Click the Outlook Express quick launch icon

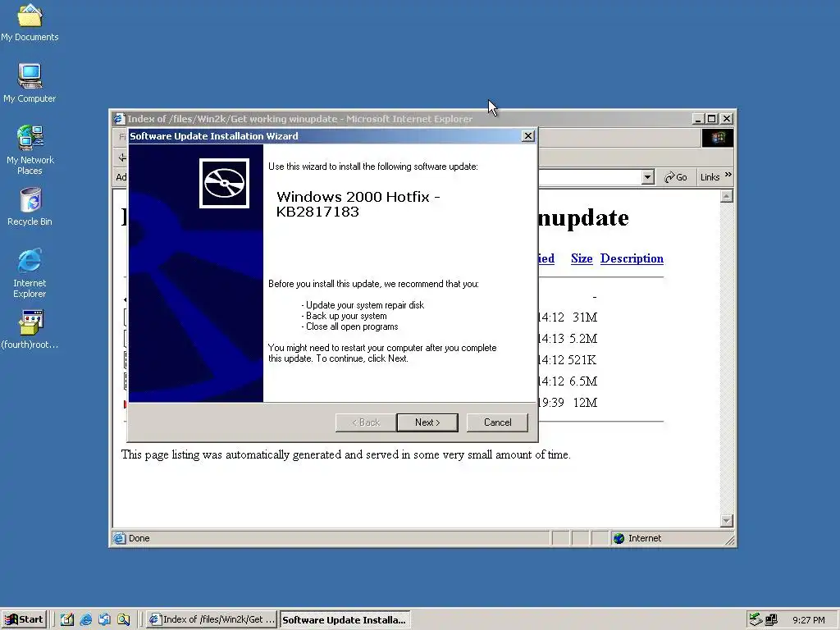104,620
